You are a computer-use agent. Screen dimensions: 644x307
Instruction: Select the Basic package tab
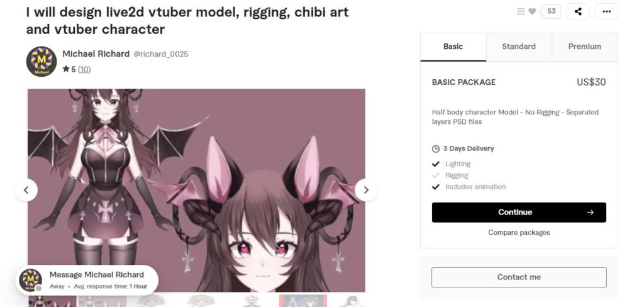[453, 47]
